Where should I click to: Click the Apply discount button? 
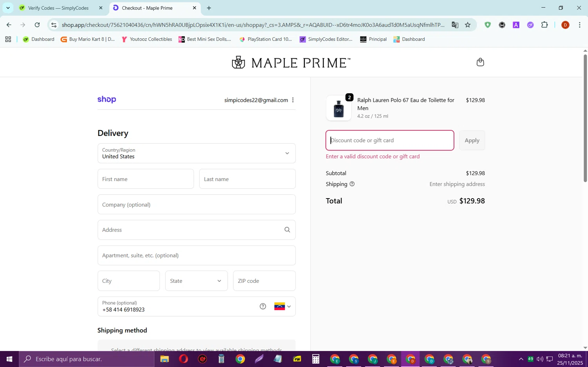pyautogui.click(x=472, y=140)
